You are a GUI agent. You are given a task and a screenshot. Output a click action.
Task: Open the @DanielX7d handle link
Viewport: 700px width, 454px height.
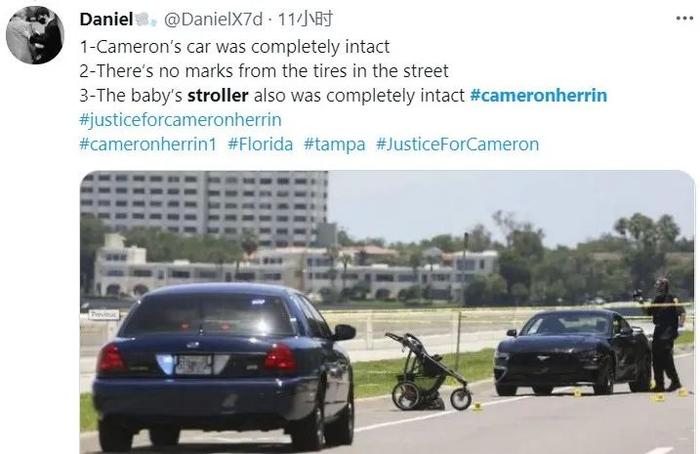coord(213,19)
